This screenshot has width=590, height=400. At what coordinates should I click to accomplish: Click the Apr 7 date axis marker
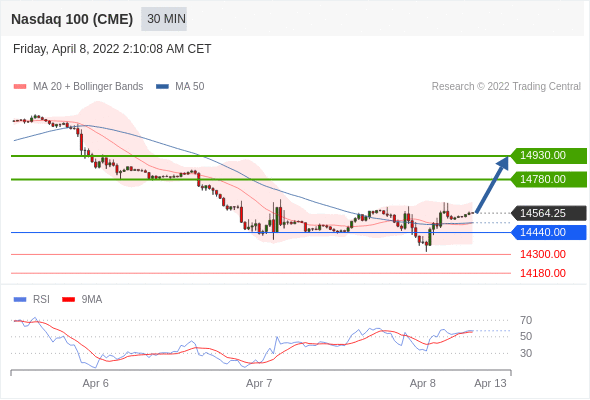pyautogui.click(x=259, y=383)
